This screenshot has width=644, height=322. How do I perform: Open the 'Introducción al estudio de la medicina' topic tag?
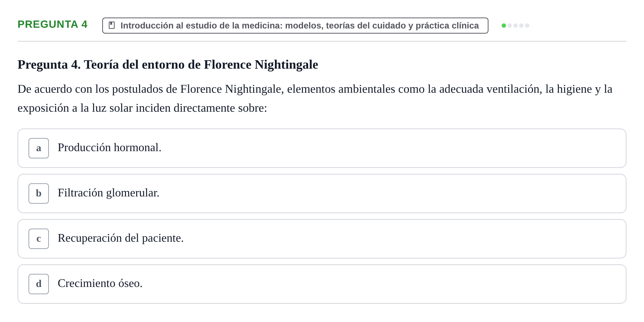tap(295, 26)
